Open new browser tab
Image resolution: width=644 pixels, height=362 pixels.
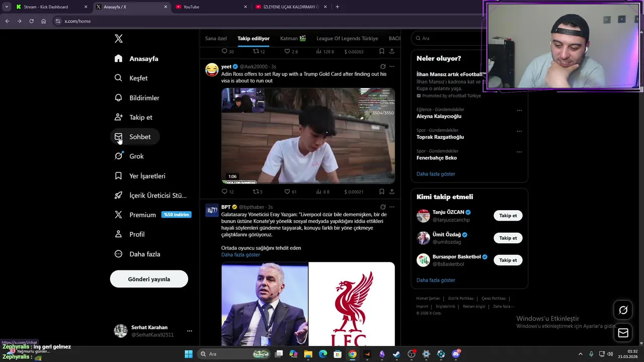(x=337, y=7)
